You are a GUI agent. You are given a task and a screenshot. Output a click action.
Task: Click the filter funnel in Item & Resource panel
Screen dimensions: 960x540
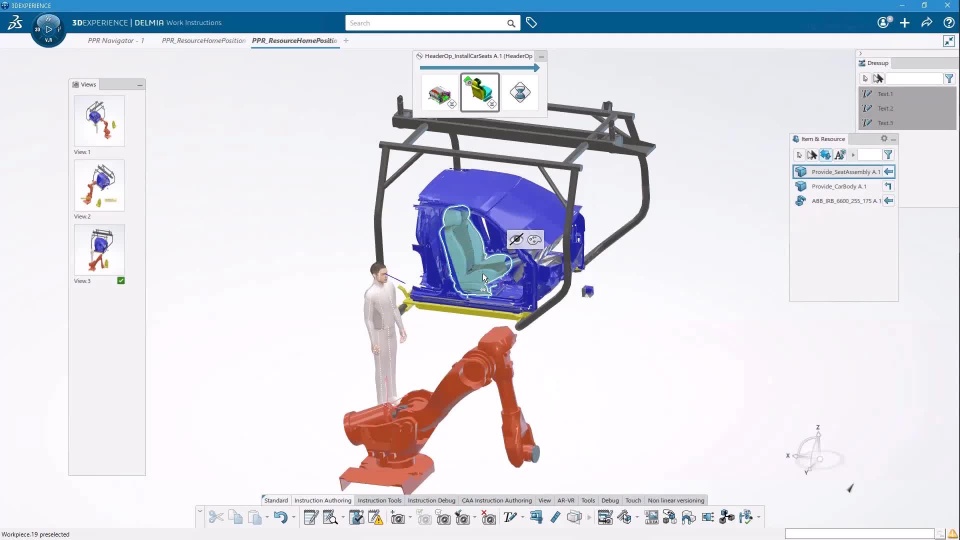coord(888,155)
